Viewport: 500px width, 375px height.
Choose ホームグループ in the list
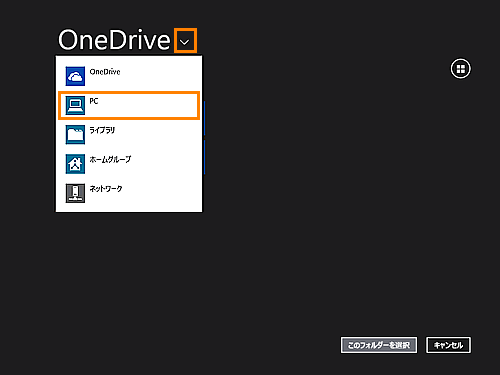point(129,164)
